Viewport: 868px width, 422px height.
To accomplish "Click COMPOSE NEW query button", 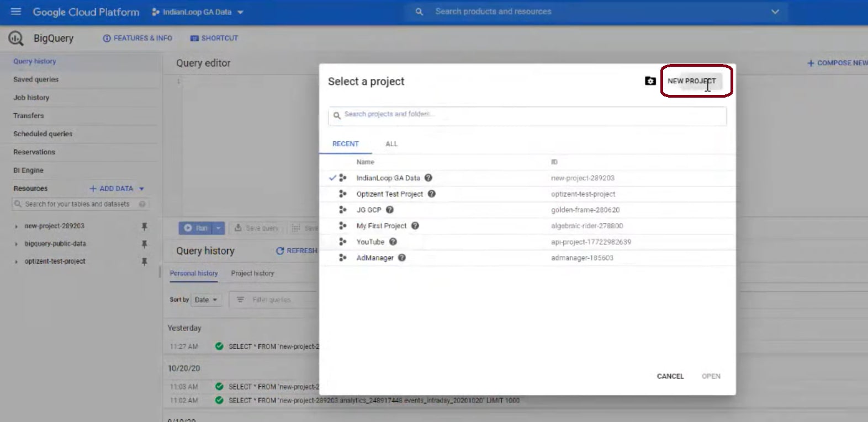I will click(837, 63).
